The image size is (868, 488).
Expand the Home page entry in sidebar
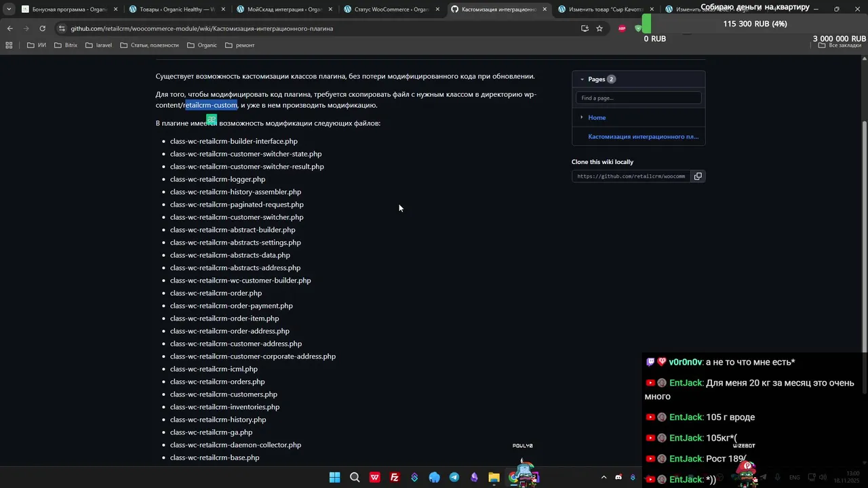[582, 117]
